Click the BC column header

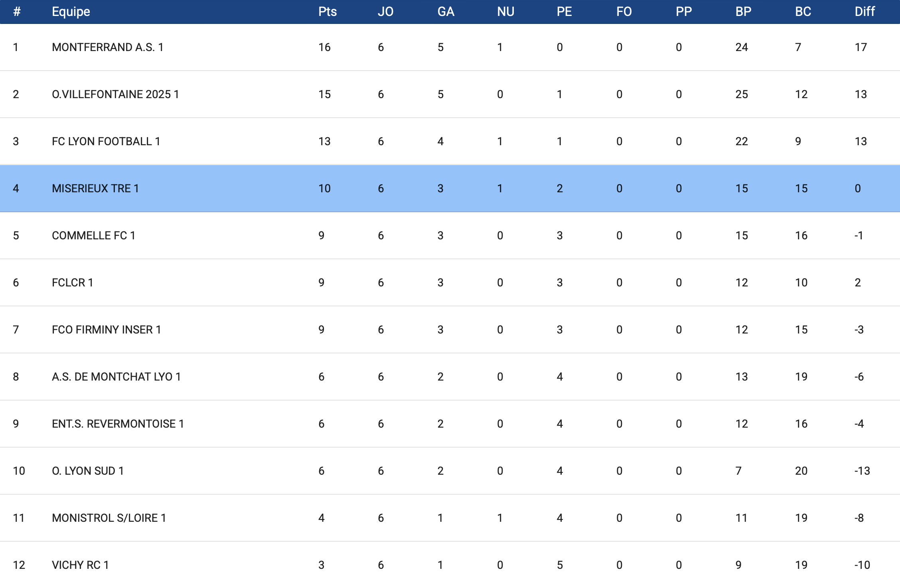pyautogui.click(x=803, y=12)
